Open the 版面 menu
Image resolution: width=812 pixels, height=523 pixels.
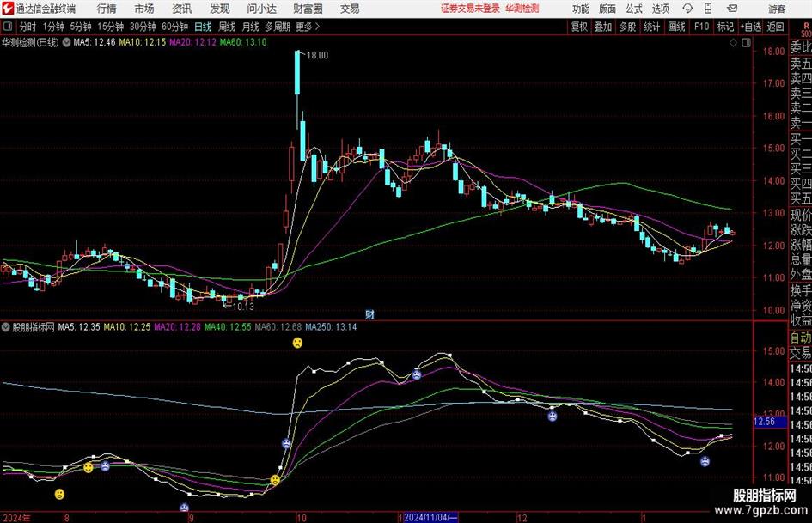pyautogui.click(x=607, y=9)
